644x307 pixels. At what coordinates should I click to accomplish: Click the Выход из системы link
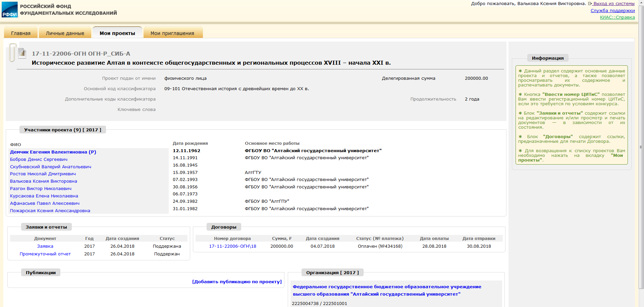[613, 4]
